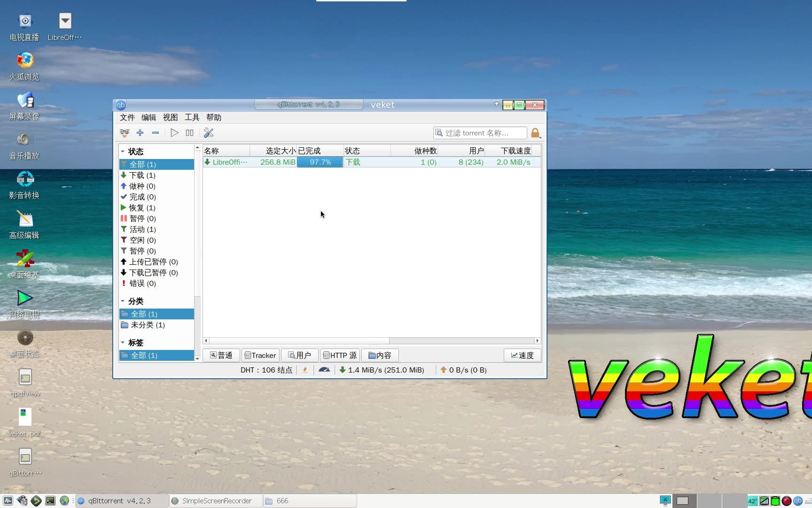
Task: Select red-bars 暂停 (0) filter
Action: coord(156,218)
